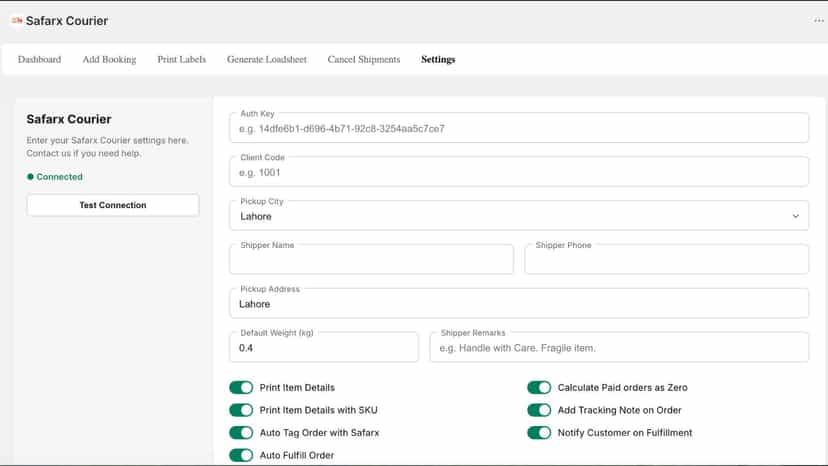This screenshot has width=828, height=466.
Task: Click the Safarx Courier sidebar heading
Action: [x=69, y=119]
